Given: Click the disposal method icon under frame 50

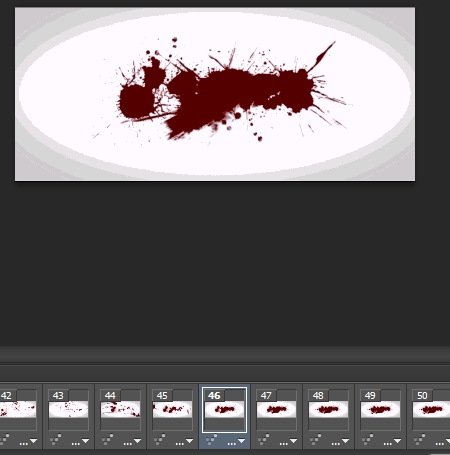Looking at the screenshot, I should [419, 440].
